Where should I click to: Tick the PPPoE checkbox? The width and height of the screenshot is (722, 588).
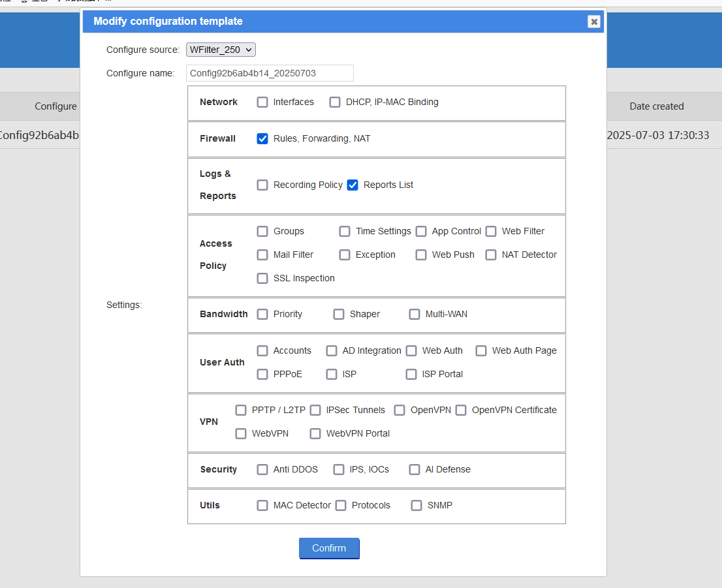pos(262,375)
